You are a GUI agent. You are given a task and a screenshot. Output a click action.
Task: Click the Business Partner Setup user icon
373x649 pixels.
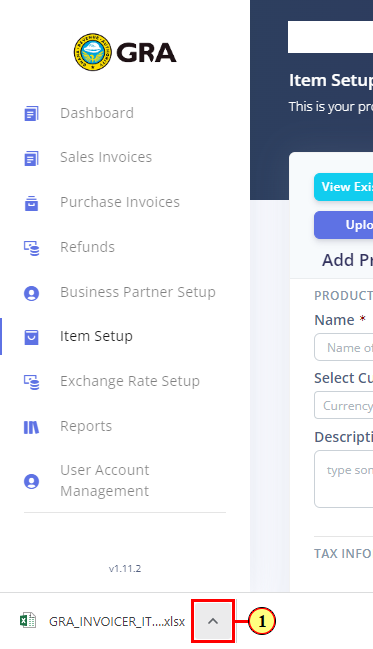click(x=31, y=293)
